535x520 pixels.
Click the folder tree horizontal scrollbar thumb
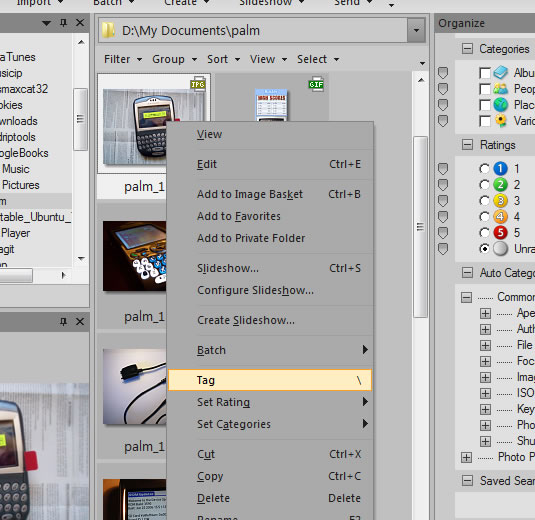[16, 275]
